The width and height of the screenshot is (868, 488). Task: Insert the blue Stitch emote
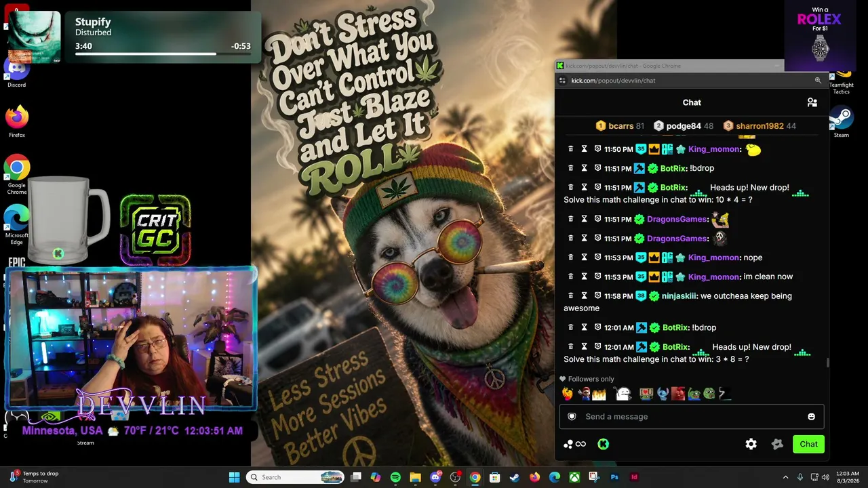pos(663,394)
